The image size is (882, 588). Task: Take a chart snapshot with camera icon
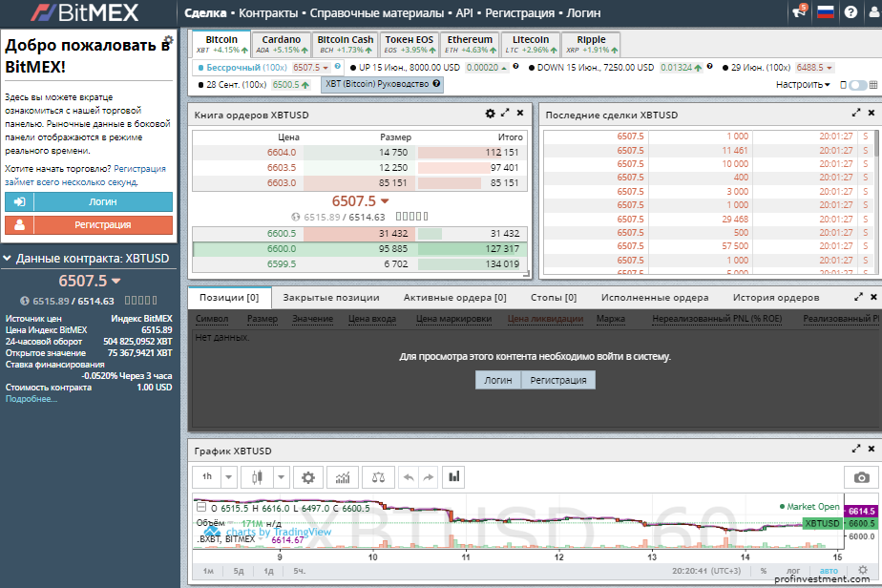point(861,477)
